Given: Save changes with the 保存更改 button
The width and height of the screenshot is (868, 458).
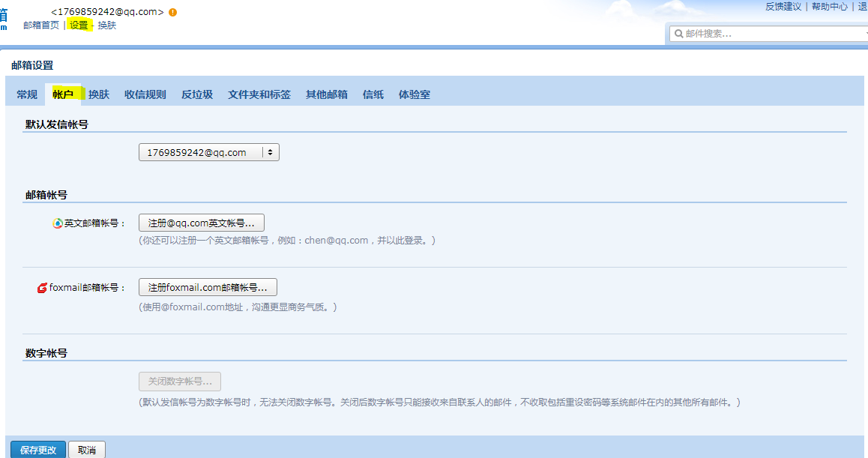Looking at the screenshot, I should (x=38, y=450).
